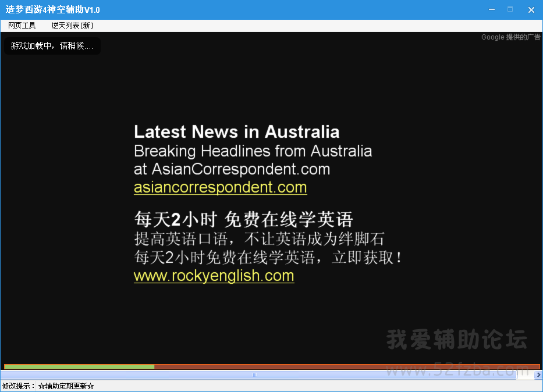Click the horizontal scrollbar thumb

[x=258, y=375]
